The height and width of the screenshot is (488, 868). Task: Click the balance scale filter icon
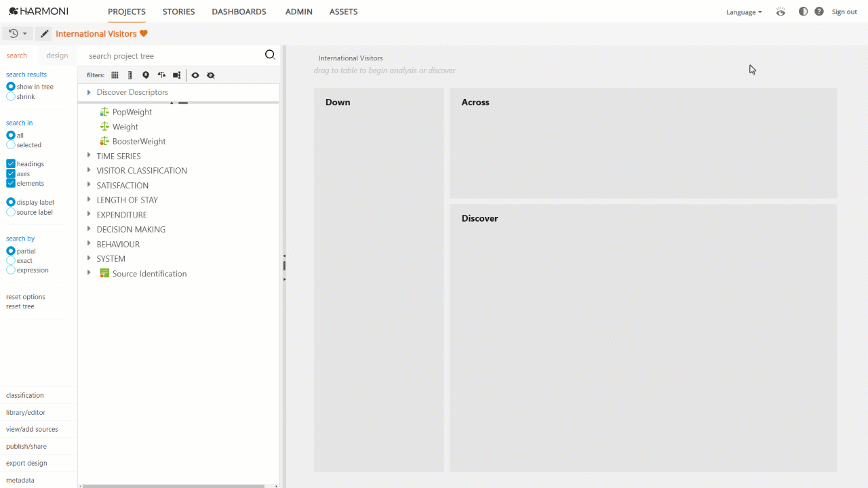(161, 75)
